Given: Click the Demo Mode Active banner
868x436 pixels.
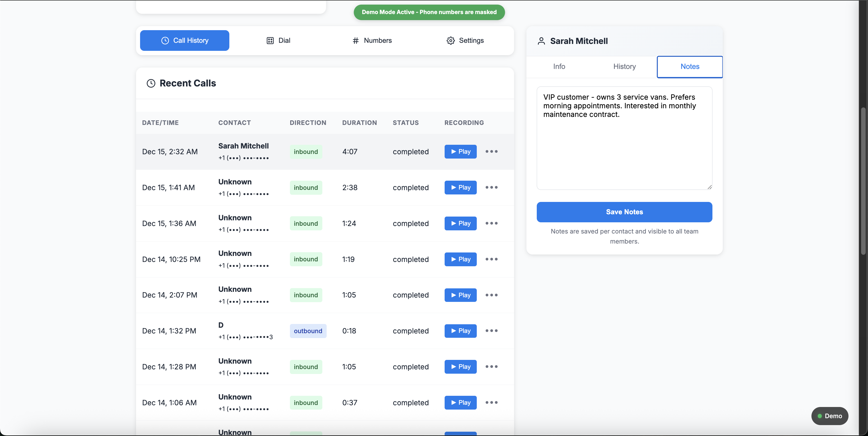Looking at the screenshot, I should (x=429, y=12).
